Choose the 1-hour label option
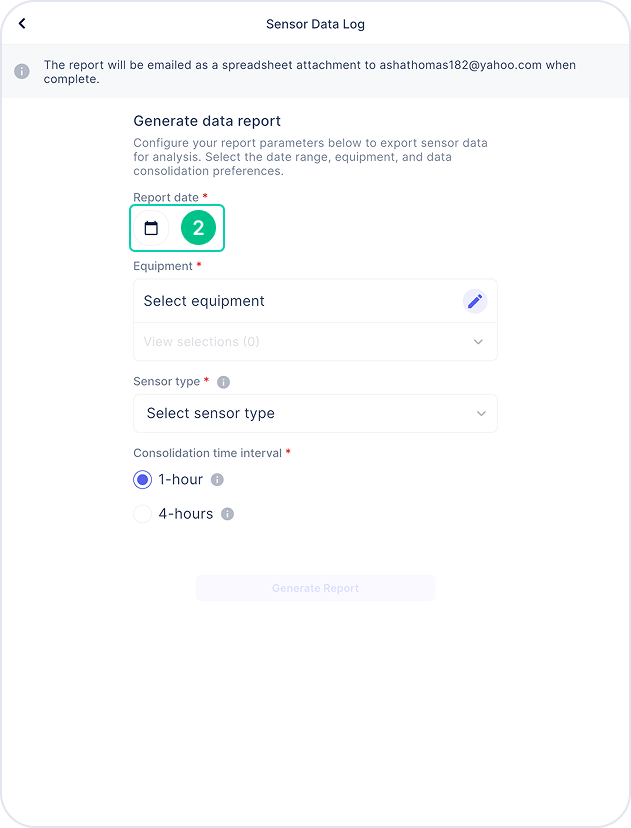 181,479
